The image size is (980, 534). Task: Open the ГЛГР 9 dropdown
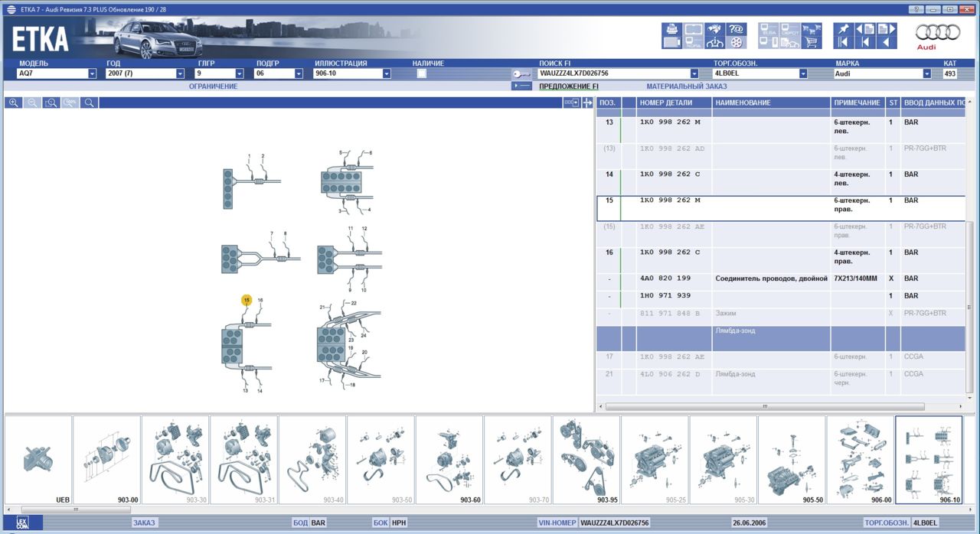[239, 74]
